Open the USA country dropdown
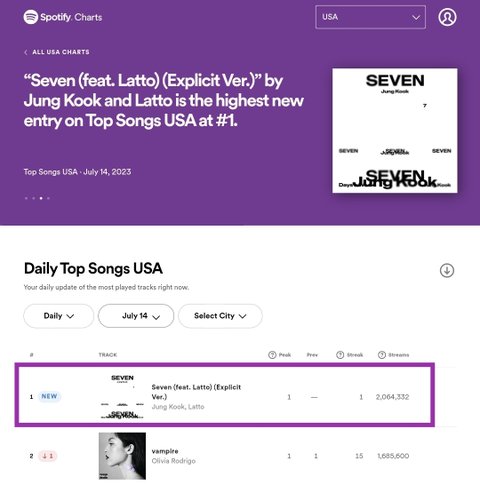Screen dimensions: 480x485 coord(370,17)
